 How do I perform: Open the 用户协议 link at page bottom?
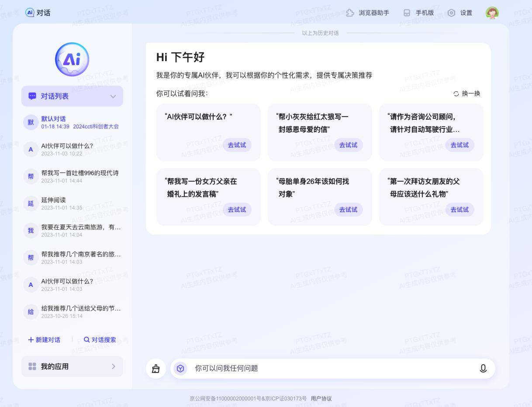click(x=321, y=398)
